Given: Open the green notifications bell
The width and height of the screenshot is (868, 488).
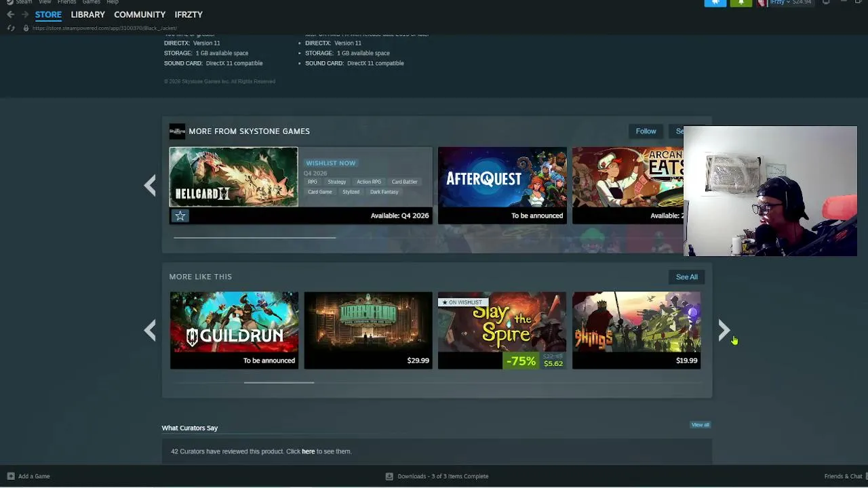Looking at the screenshot, I should point(741,3).
